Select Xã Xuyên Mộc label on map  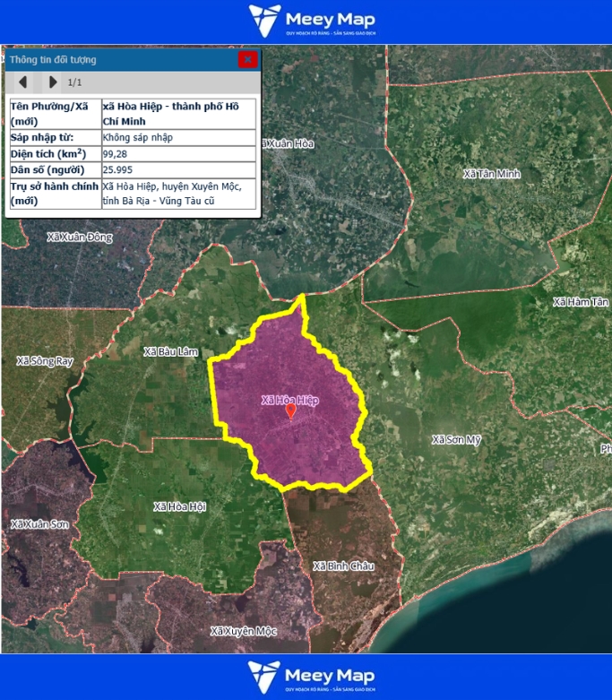pos(243,631)
